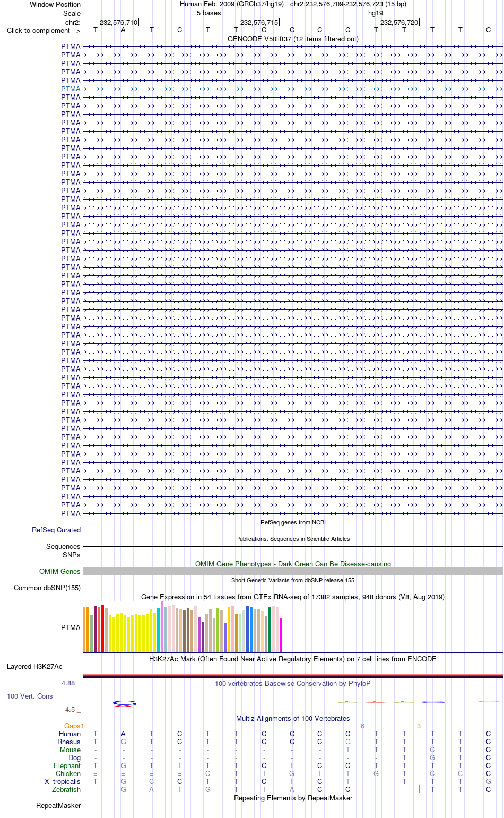Click 'Multiz Alignments of 100 Vertebrates' title
504x818 pixels.
[x=293, y=718]
